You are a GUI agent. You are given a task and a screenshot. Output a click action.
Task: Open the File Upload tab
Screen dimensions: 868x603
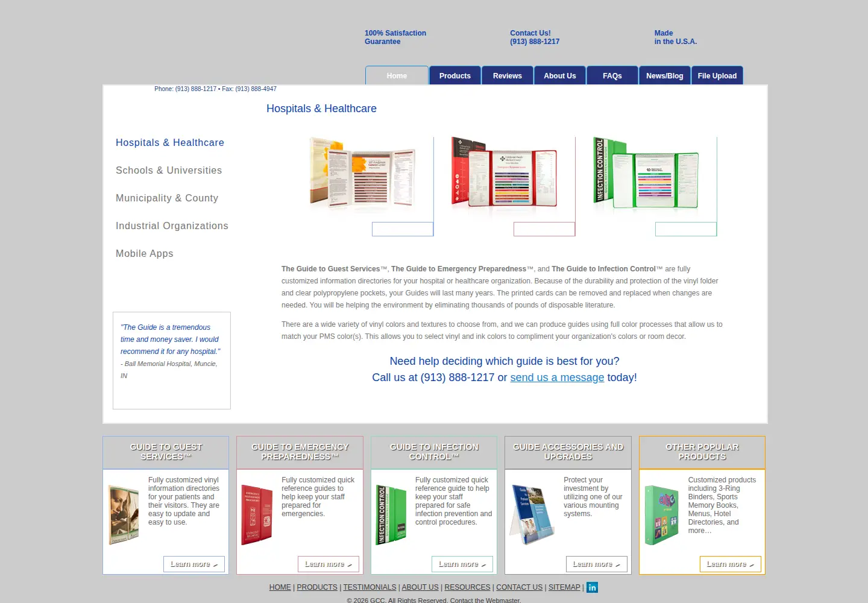click(x=717, y=75)
